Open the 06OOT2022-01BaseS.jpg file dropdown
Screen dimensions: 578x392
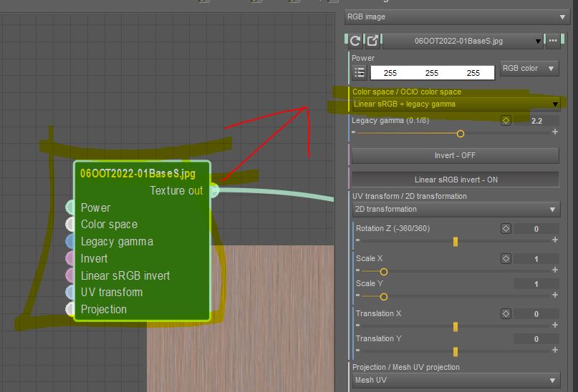pyautogui.click(x=463, y=41)
